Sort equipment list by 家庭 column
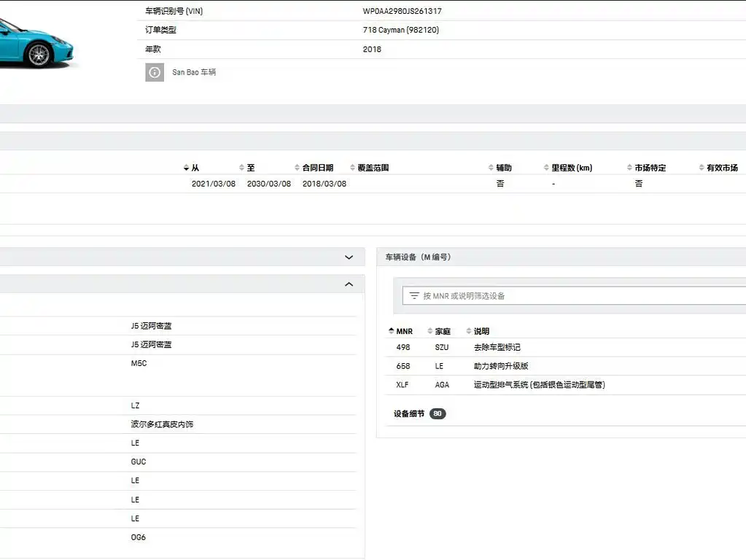Image resolution: width=746 pixels, height=560 pixels. click(x=439, y=331)
